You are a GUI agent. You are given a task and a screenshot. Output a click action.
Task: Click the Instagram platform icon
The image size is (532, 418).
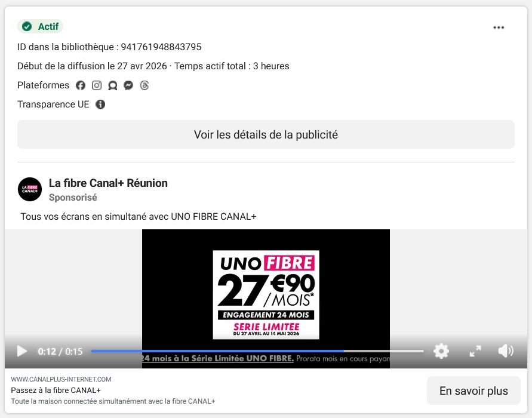click(97, 85)
